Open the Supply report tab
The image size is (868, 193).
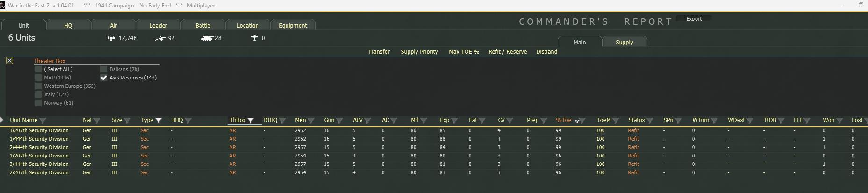[624, 42]
